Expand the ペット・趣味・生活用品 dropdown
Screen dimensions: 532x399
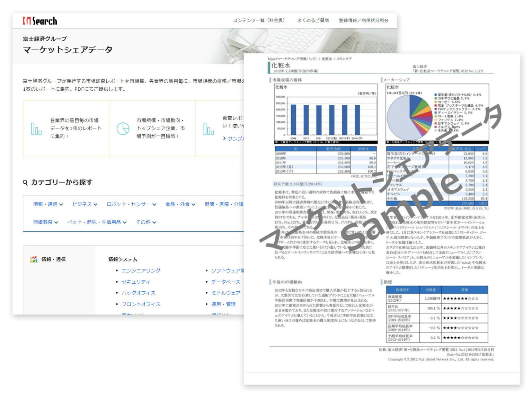point(97,222)
